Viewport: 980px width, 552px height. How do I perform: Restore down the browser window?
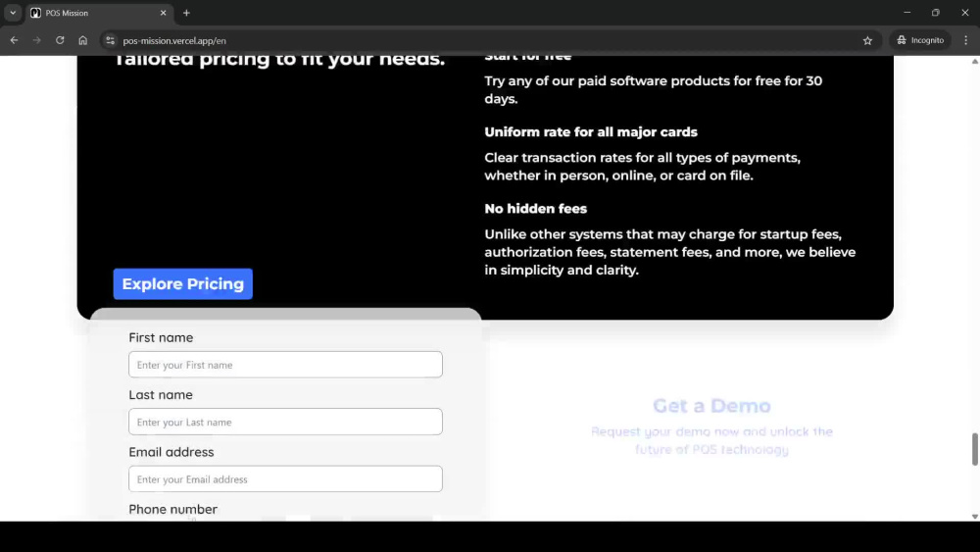click(936, 13)
